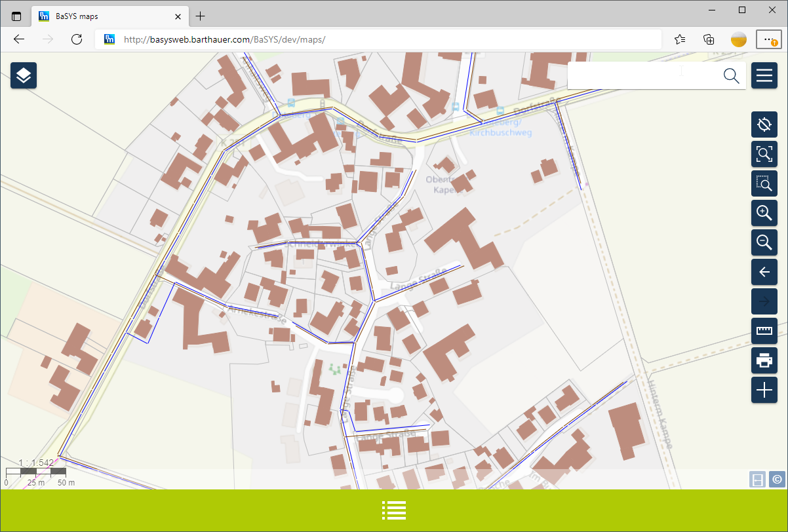788x532 pixels.
Task: Open the hamburger main menu
Action: [x=764, y=76]
